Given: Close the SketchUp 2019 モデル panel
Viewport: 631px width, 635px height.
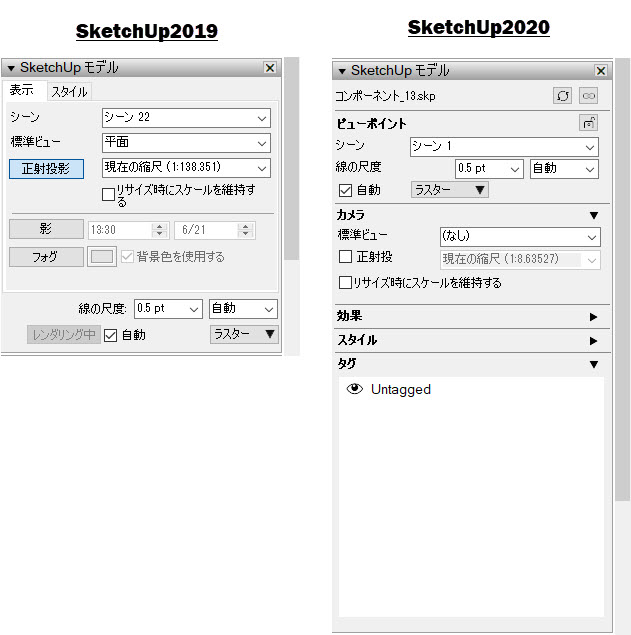Looking at the screenshot, I should pos(270,68).
